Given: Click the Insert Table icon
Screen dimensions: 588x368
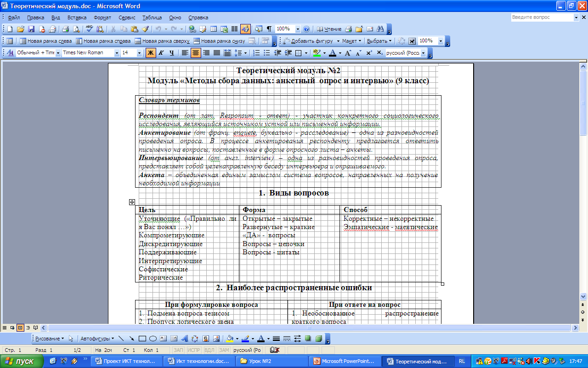Looking at the screenshot, I should pyautogui.click(x=213, y=29).
